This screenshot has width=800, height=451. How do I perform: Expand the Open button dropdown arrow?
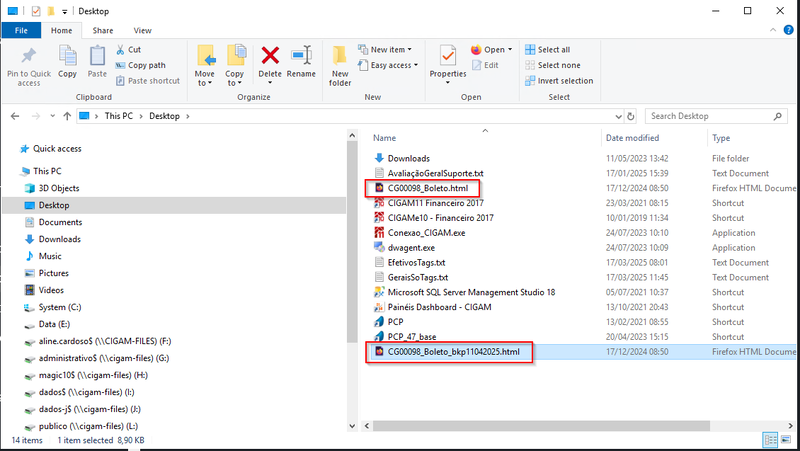tap(510, 49)
